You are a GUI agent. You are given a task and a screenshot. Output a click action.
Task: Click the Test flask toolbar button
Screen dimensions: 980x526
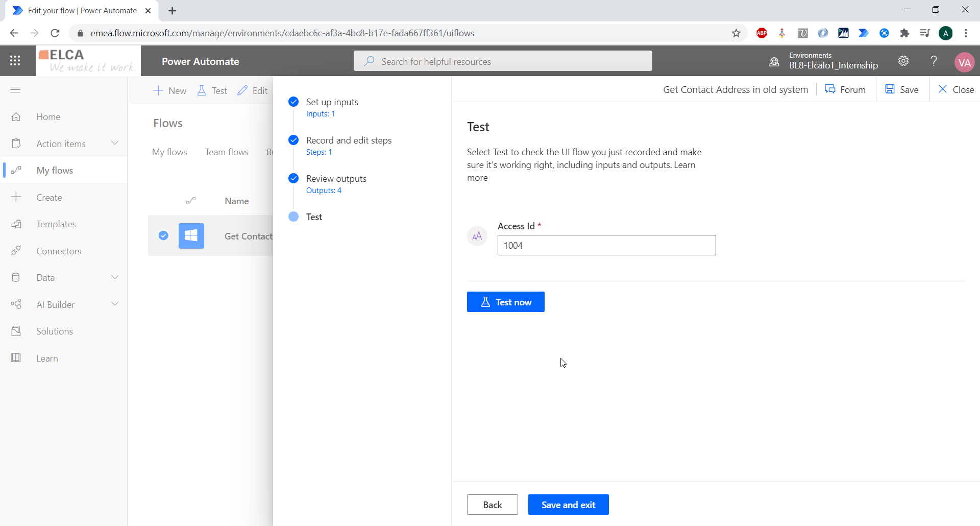tap(212, 90)
